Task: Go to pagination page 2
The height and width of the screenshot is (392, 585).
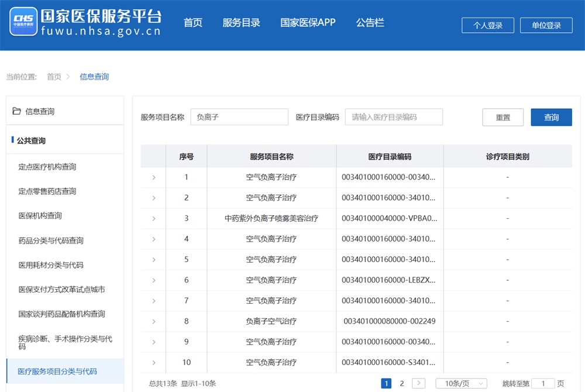Action: [x=402, y=383]
